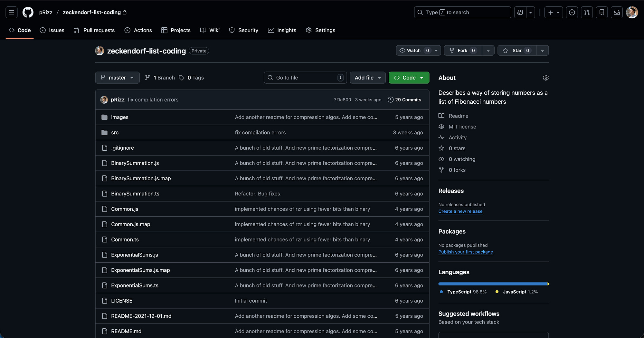Open the BinarySummation.ts file

coord(135,194)
